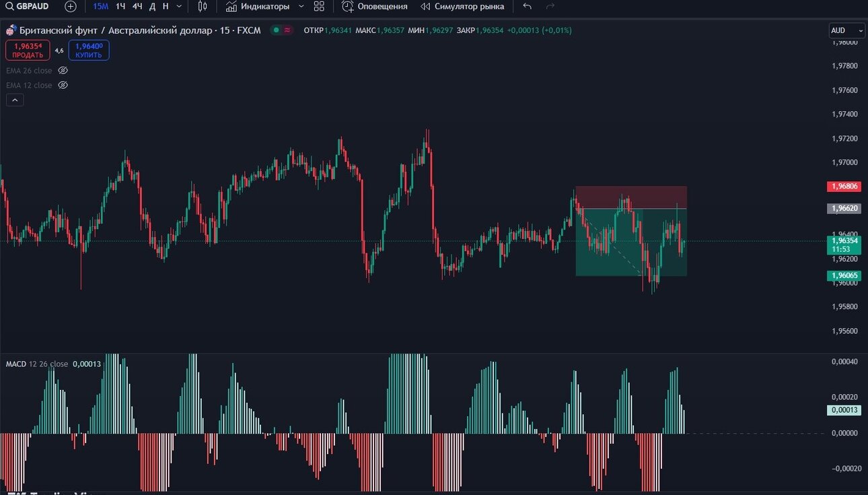Expand the timeframe dropdown arrow
The width and height of the screenshot is (868, 495).
[x=179, y=6]
